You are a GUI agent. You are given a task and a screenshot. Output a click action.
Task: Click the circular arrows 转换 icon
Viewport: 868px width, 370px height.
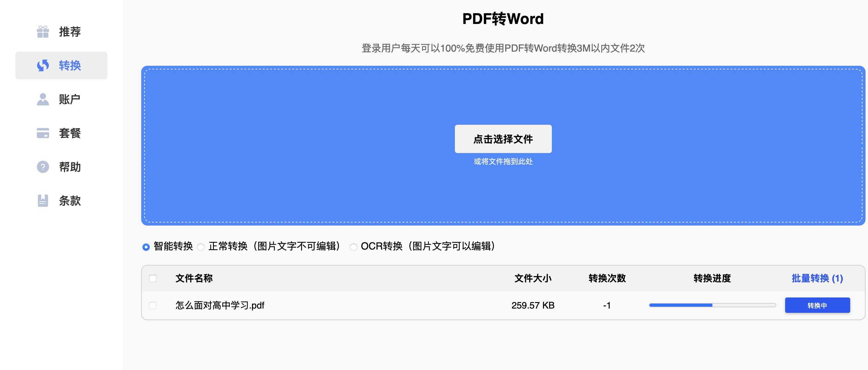click(x=43, y=65)
